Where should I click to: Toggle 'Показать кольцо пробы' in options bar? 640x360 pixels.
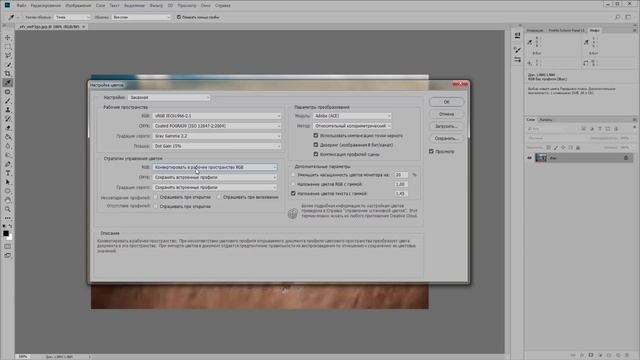178,17
